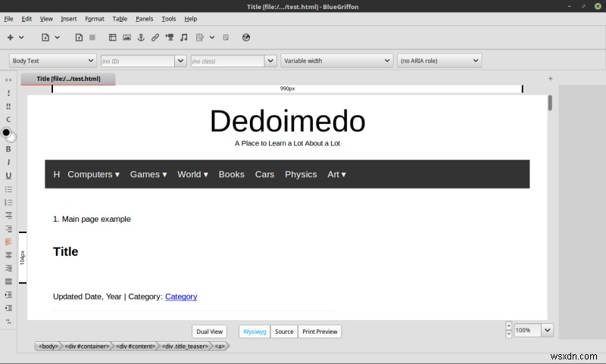Click the insert image icon
This screenshot has height=364, width=606.
[x=127, y=37]
